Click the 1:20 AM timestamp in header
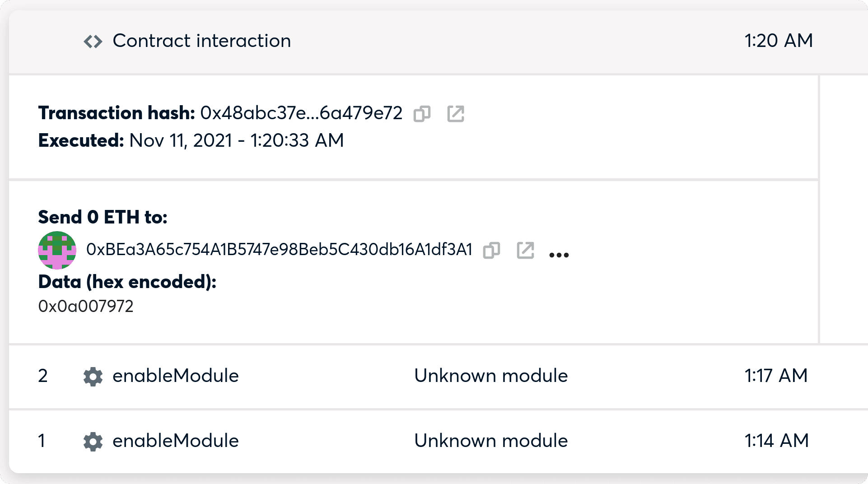This screenshot has height=484, width=868. pyautogui.click(x=779, y=41)
